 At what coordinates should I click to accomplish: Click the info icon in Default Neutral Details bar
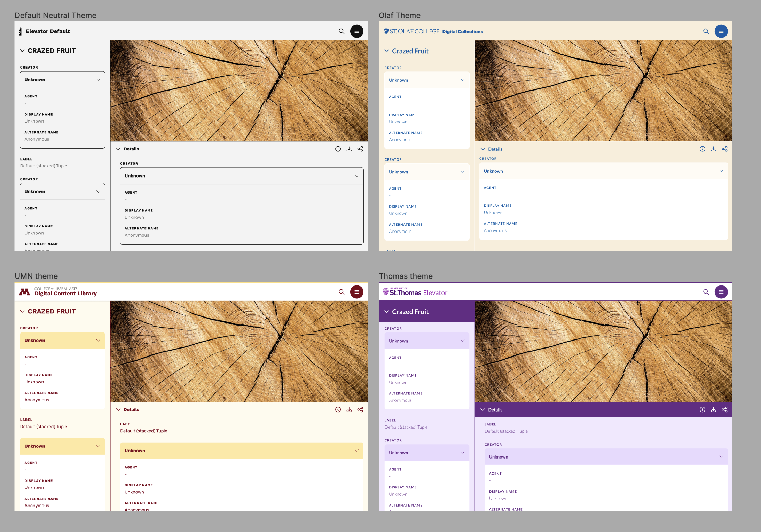338,149
